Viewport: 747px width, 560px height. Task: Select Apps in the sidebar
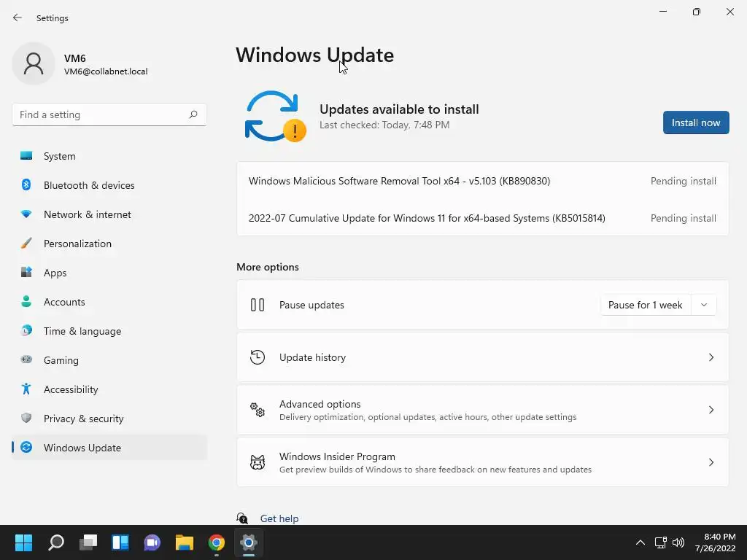tap(109, 273)
